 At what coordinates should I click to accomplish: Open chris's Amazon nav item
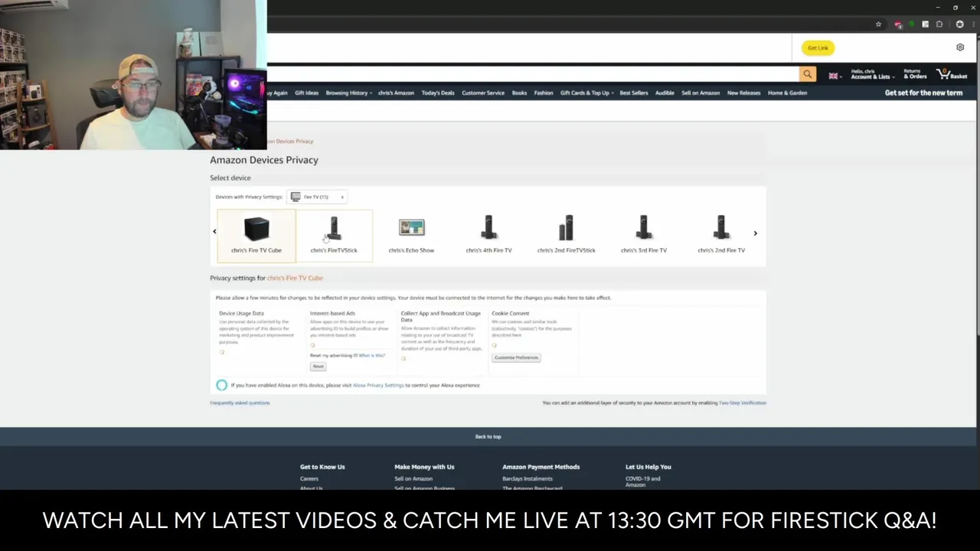(x=396, y=93)
